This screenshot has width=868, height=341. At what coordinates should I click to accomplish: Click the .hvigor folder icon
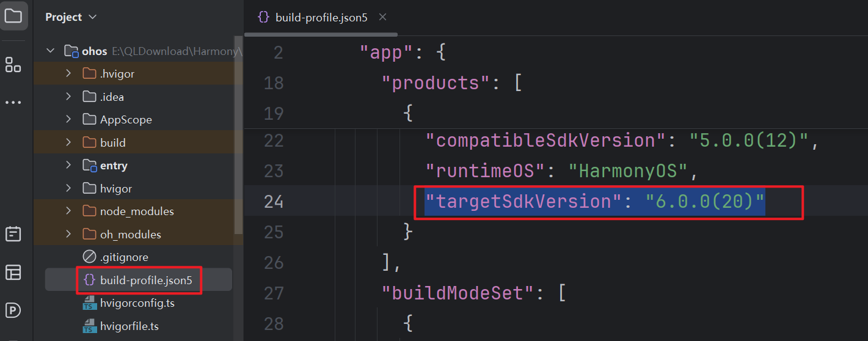coord(89,74)
